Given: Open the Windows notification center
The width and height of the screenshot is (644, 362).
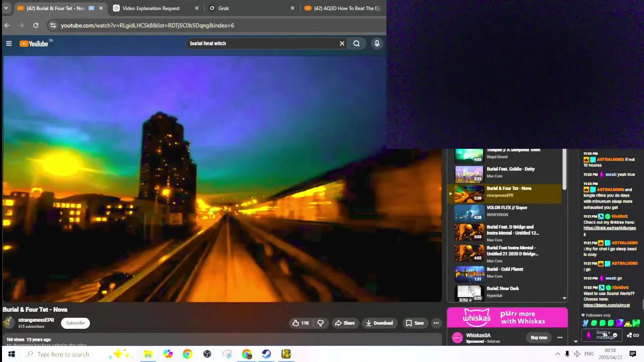Looking at the screenshot, I should [x=633, y=354].
